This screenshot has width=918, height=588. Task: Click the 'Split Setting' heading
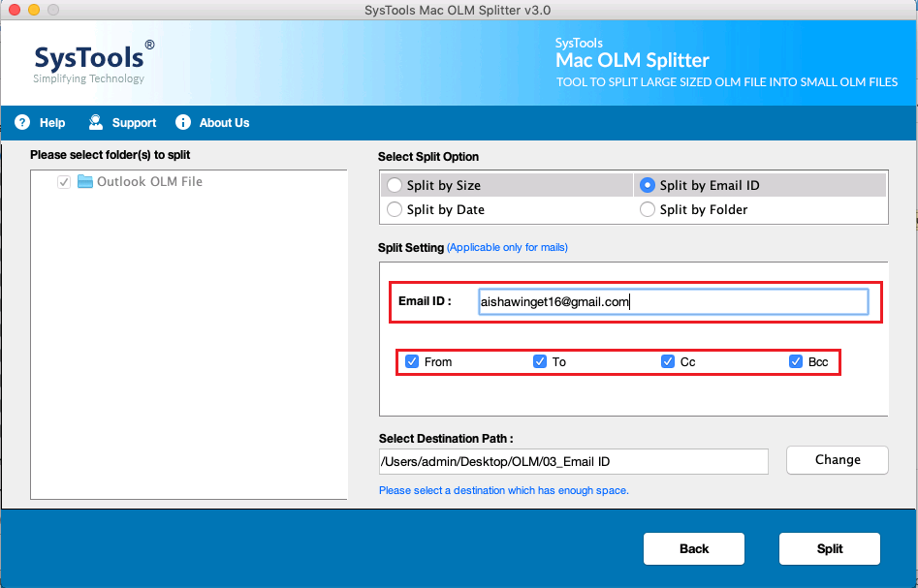click(411, 247)
